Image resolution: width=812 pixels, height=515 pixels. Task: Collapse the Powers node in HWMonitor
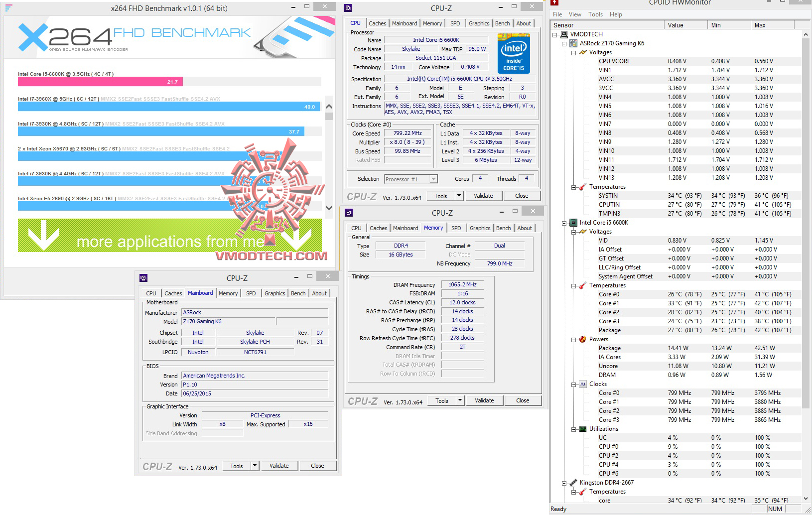point(573,339)
